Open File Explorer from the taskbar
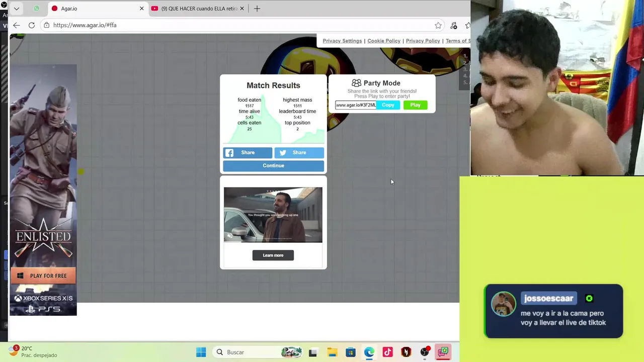This screenshot has height=362, width=644. [x=332, y=352]
